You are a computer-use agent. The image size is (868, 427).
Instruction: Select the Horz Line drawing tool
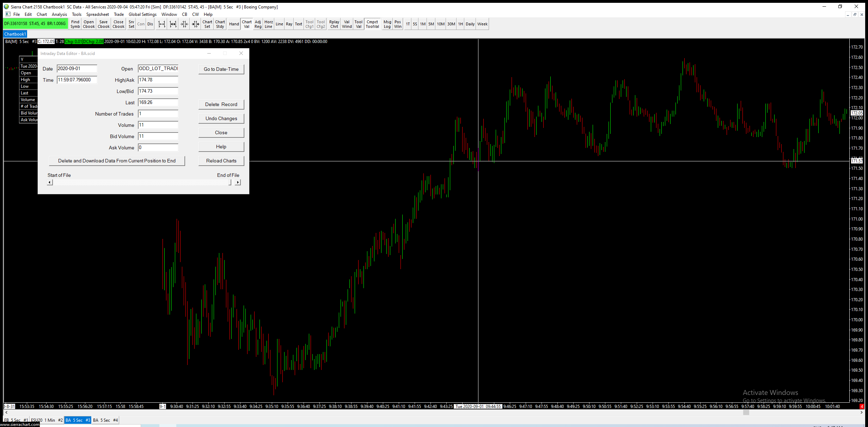268,24
